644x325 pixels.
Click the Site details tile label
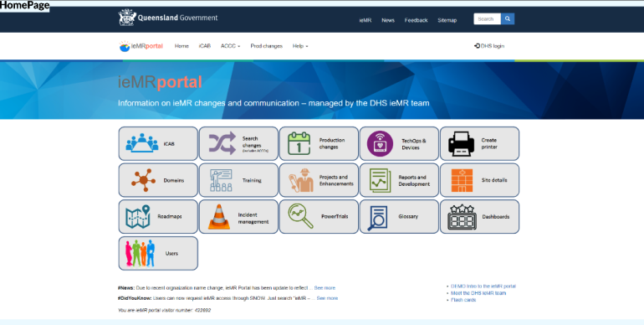tap(494, 180)
